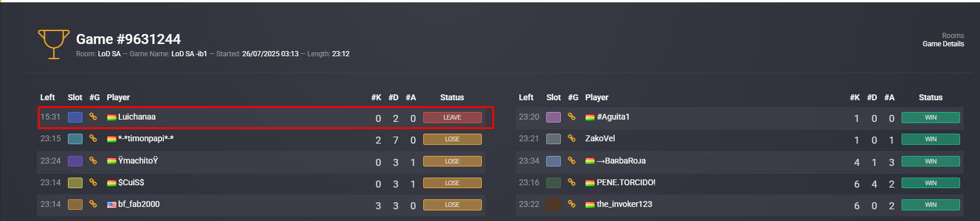
Task: Click the link icon beside $CuiS$
Action: coord(93,182)
